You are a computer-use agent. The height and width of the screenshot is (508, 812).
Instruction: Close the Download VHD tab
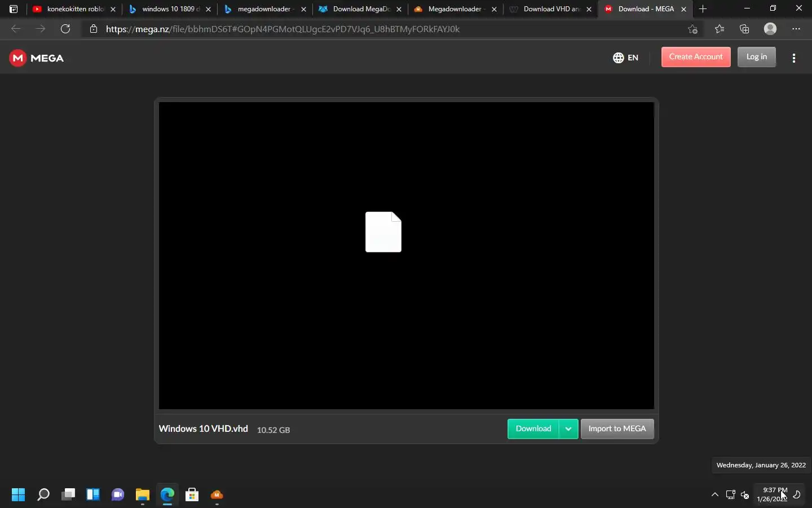589,10
